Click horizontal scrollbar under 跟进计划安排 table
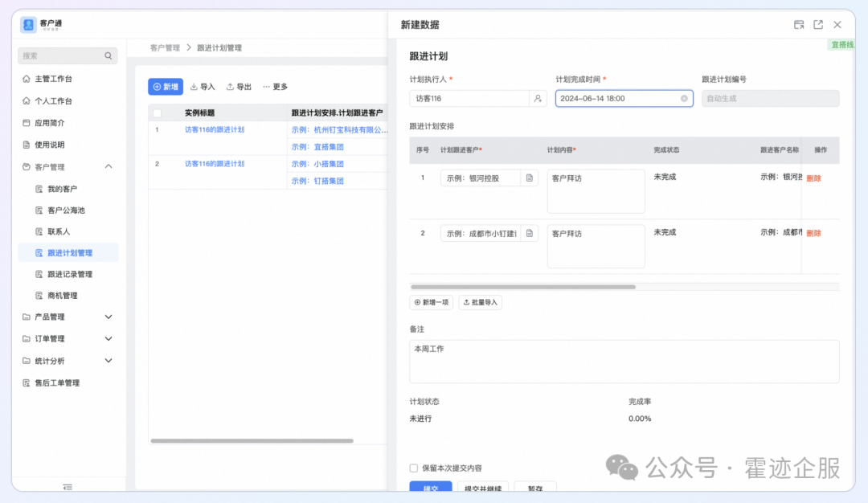 [522, 287]
